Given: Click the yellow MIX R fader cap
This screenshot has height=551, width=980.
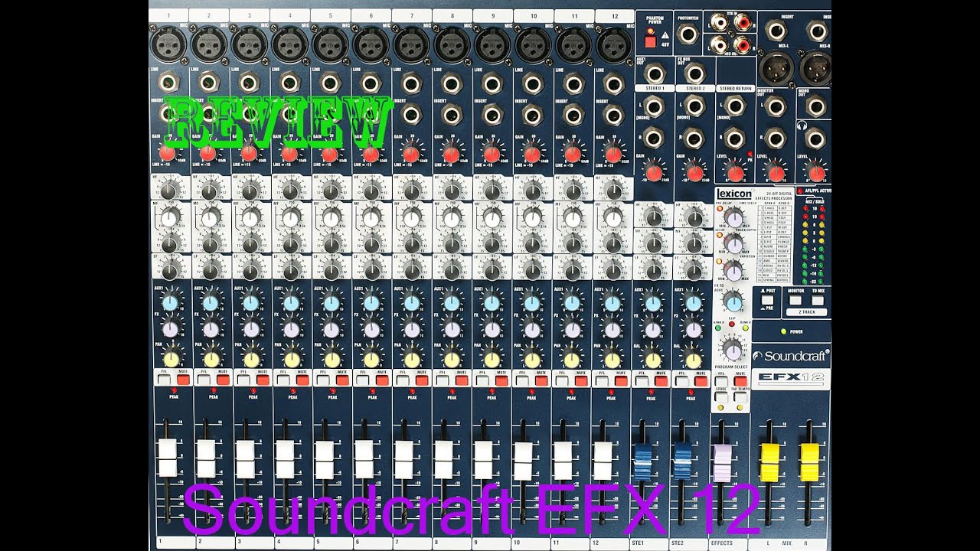Looking at the screenshot, I should click(x=809, y=462).
